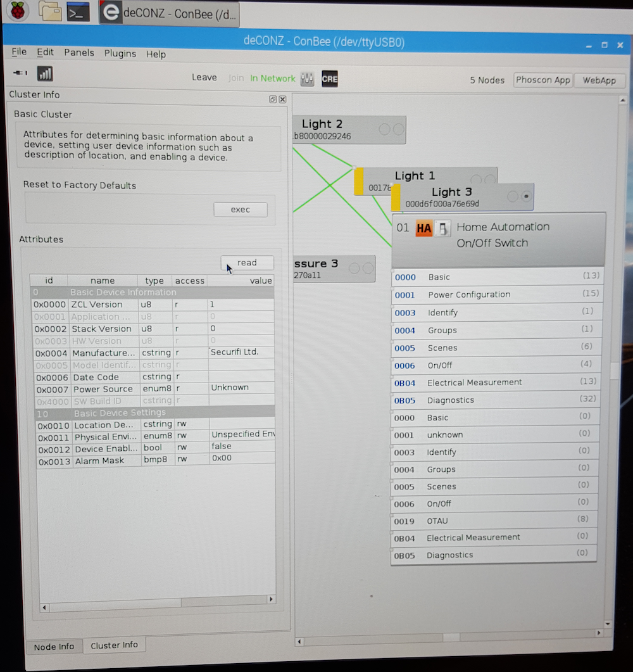
Task: Select 0005 Scenes server cluster (6)
Action: pos(496,348)
